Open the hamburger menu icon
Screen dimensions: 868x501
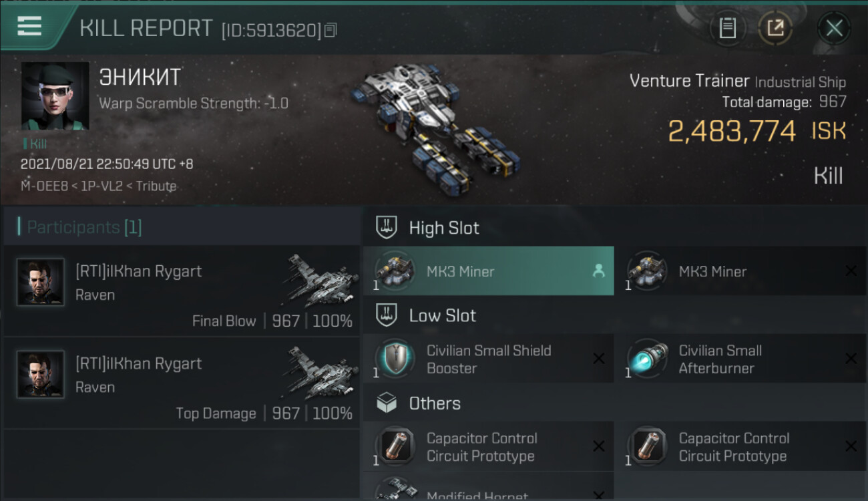pyautogui.click(x=29, y=27)
